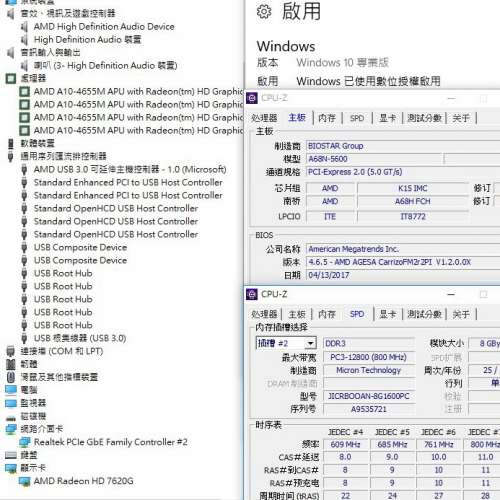Click the BIOSTAR Group manufacturer field
500x500 pixels.
click(403, 146)
